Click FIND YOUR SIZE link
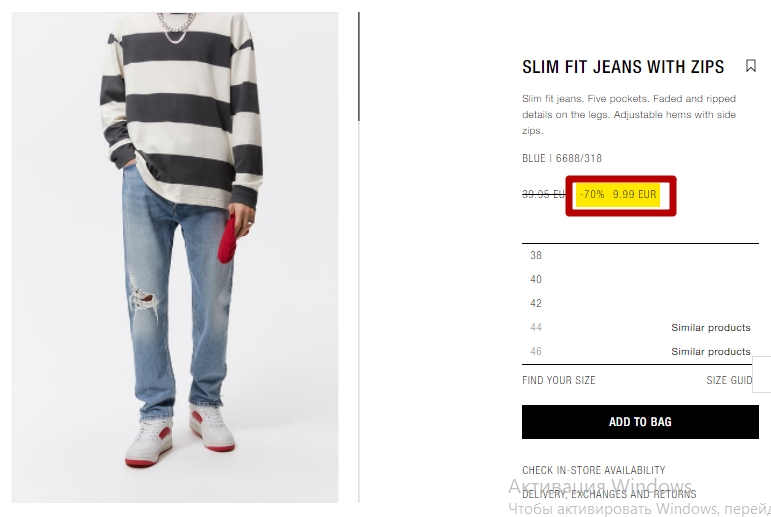 click(x=559, y=380)
